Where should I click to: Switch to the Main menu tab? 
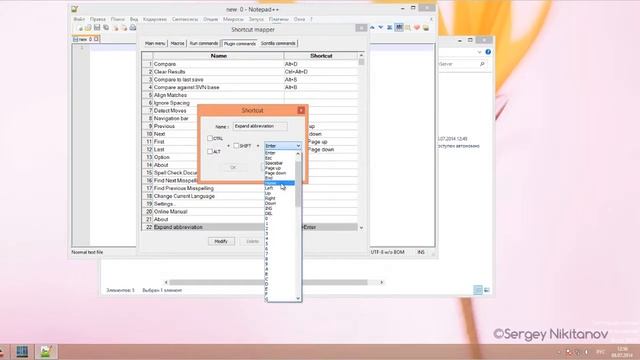click(155, 43)
